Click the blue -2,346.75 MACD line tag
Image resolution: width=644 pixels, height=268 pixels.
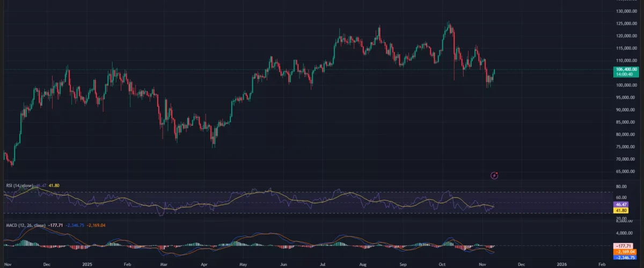point(625,258)
